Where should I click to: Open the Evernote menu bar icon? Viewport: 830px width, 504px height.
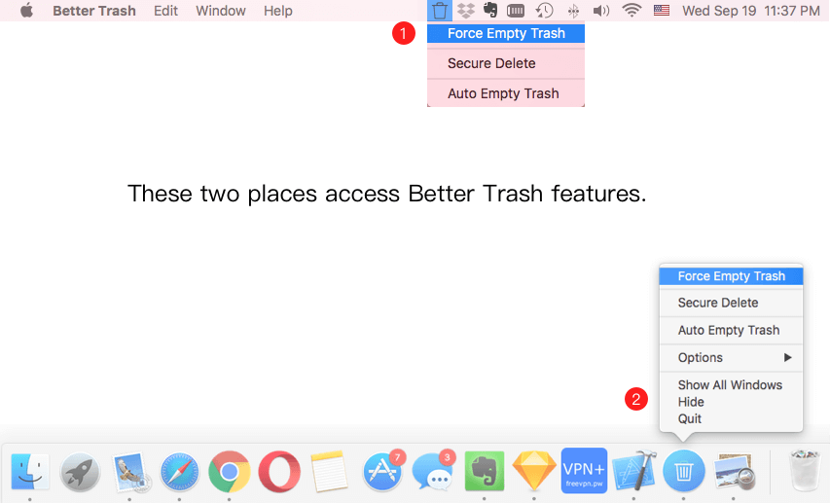click(x=490, y=10)
